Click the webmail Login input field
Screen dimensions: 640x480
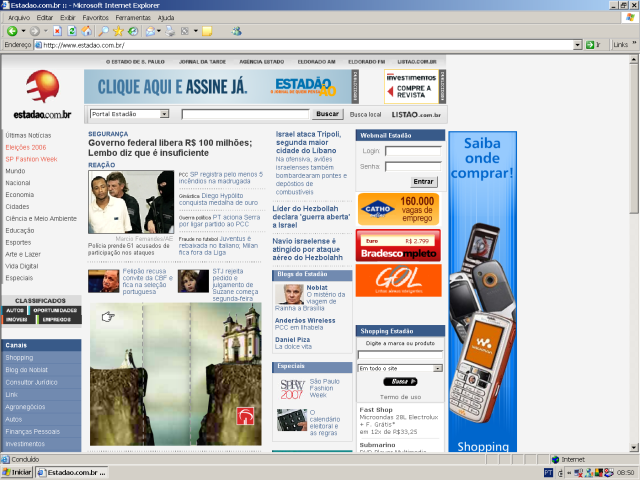tap(413, 152)
